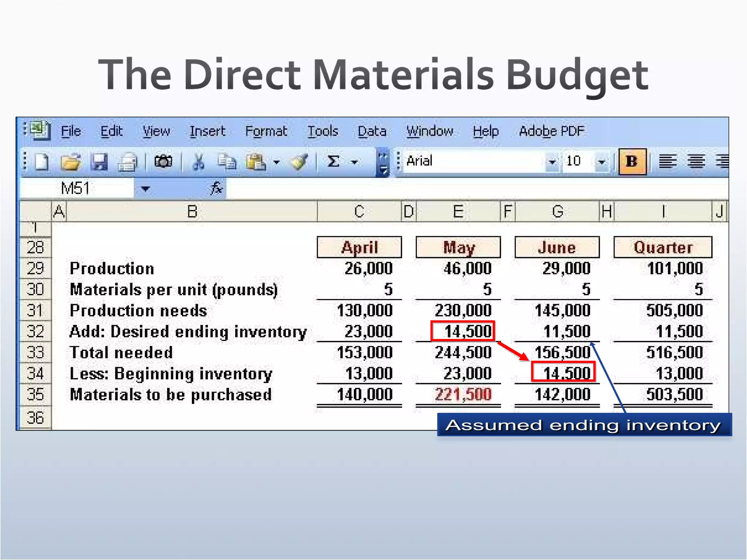Open the Data menu
747x560 pixels.
pyautogui.click(x=372, y=131)
